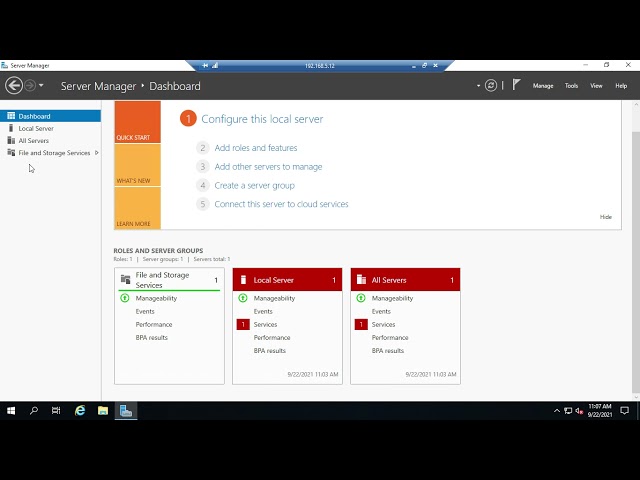This screenshot has height=480, width=640.
Task: Click Events in File and Storage tile
Action: click(145, 311)
